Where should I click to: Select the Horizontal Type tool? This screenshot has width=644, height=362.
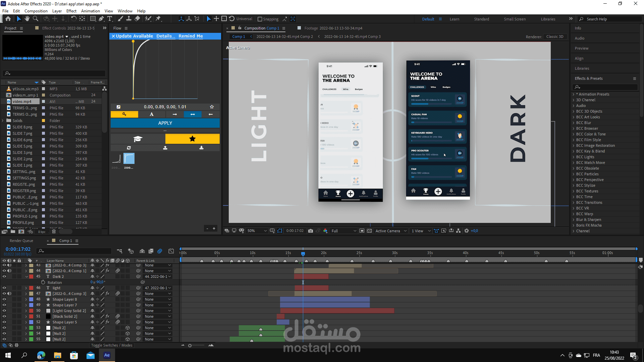[110, 19]
